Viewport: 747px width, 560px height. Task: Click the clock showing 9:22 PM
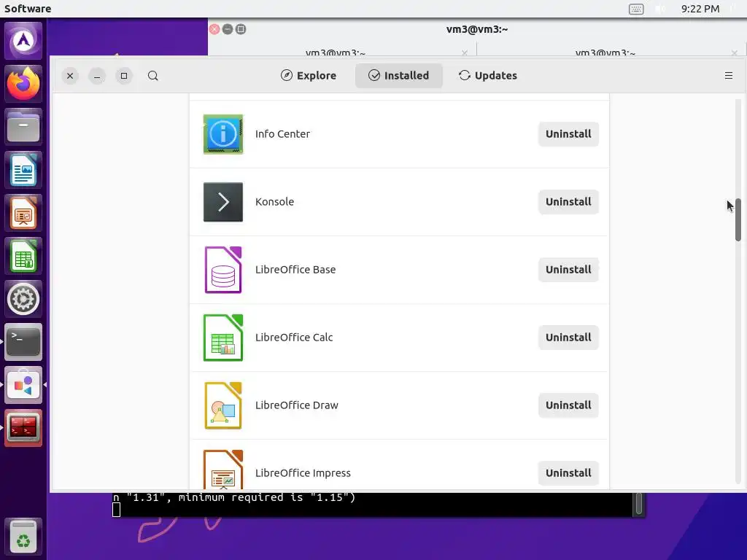click(700, 9)
